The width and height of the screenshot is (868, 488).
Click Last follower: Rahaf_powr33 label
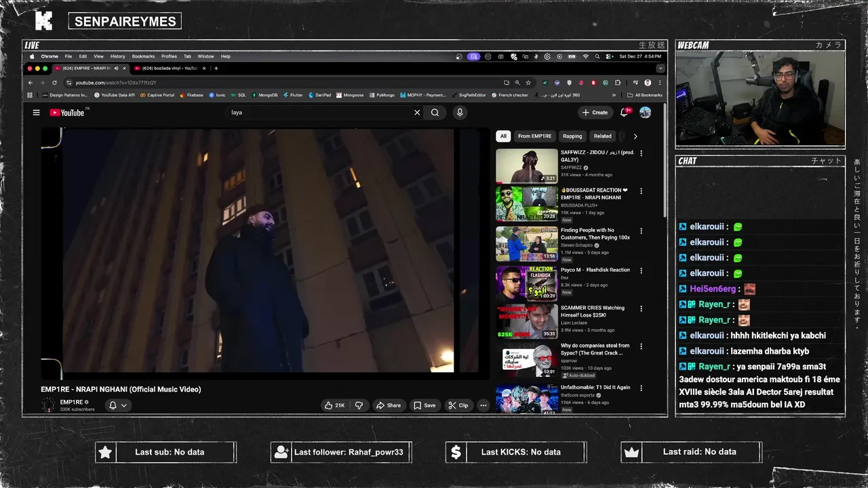click(x=349, y=452)
